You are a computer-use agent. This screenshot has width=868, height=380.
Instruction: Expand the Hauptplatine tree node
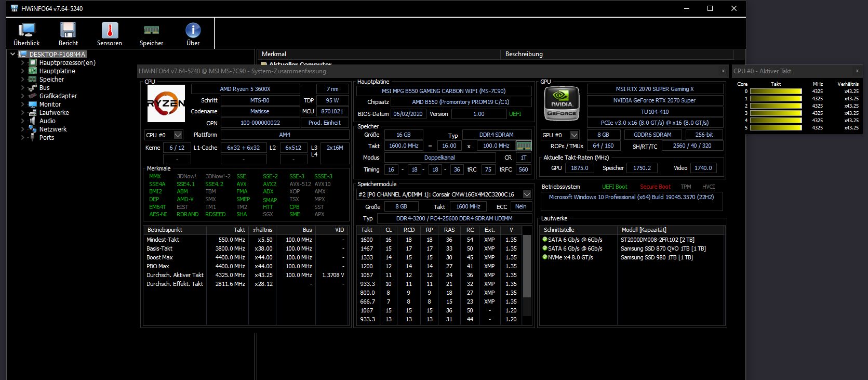coord(22,71)
